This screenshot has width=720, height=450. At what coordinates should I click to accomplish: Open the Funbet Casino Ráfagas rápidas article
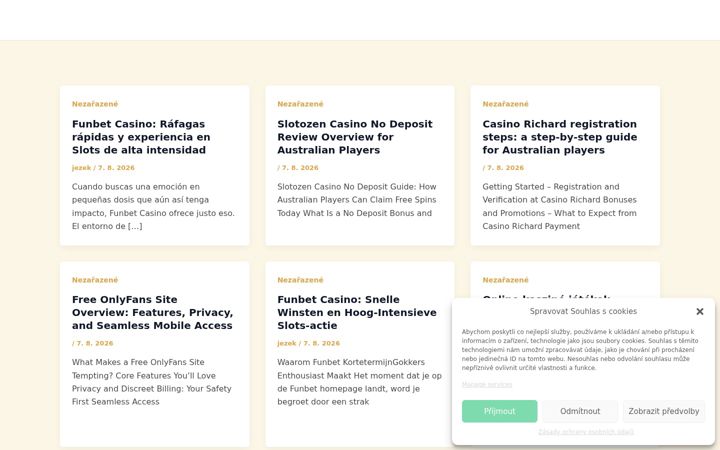click(141, 137)
